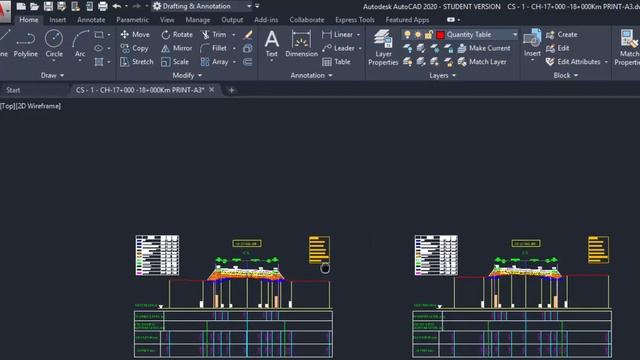The height and width of the screenshot is (360, 640).
Task: Open the Drafting & Annotation workspace dropdown
Action: click(x=249, y=6)
